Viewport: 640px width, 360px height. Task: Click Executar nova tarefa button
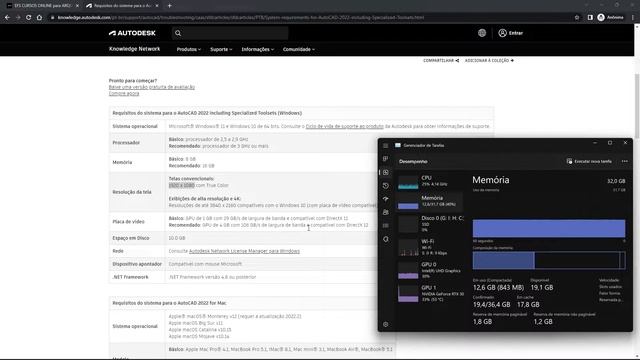[x=589, y=161]
